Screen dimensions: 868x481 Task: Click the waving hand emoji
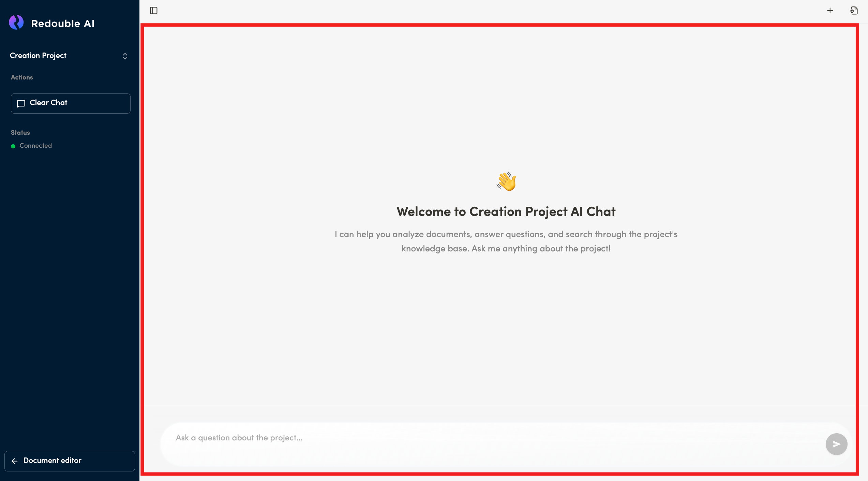point(506,181)
